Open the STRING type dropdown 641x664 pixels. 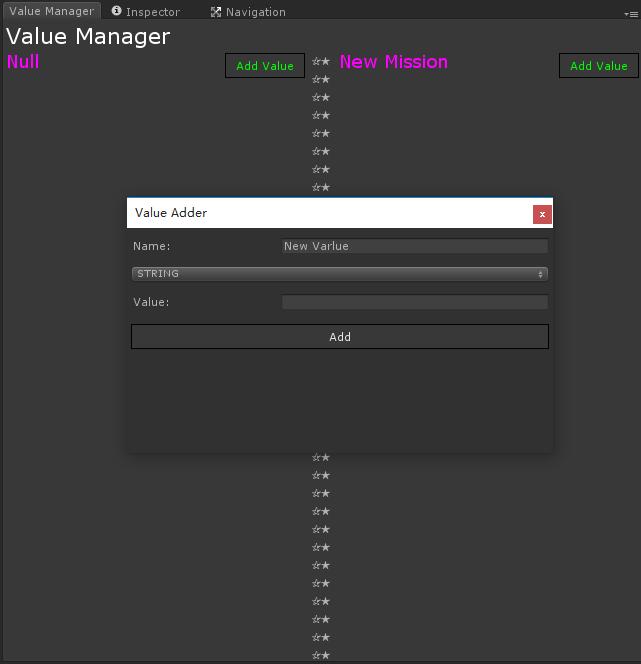(x=340, y=274)
